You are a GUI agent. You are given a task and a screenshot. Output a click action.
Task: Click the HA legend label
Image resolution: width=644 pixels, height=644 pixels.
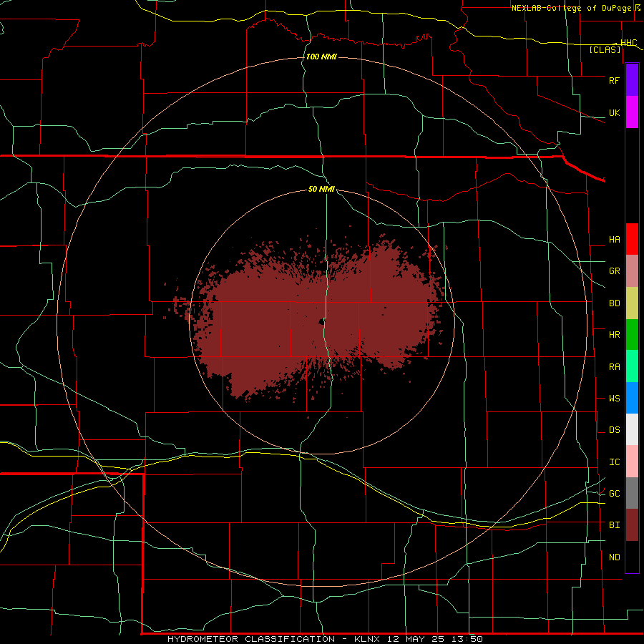click(614, 240)
